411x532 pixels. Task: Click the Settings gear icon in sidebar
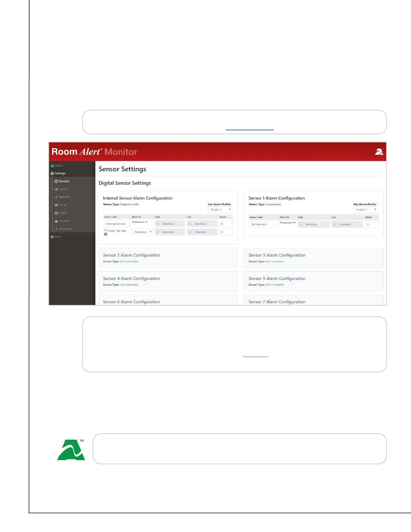point(52,174)
